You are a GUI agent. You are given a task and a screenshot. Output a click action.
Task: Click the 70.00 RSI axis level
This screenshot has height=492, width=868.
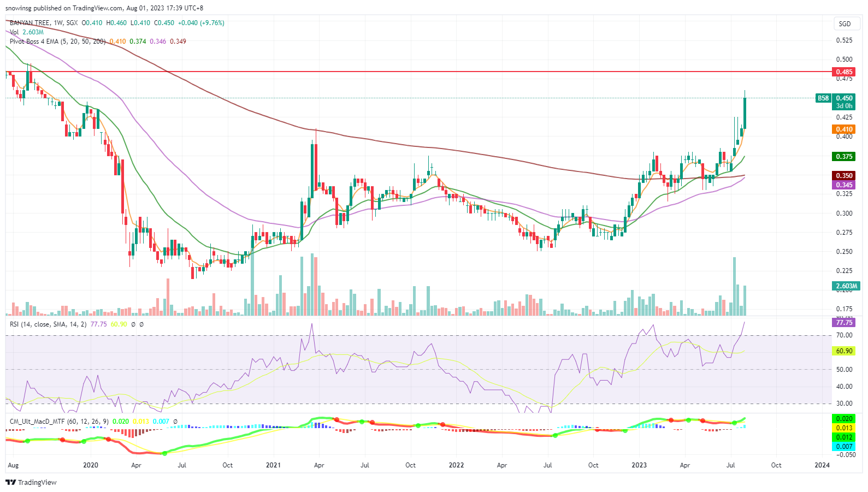pyautogui.click(x=844, y=335)
